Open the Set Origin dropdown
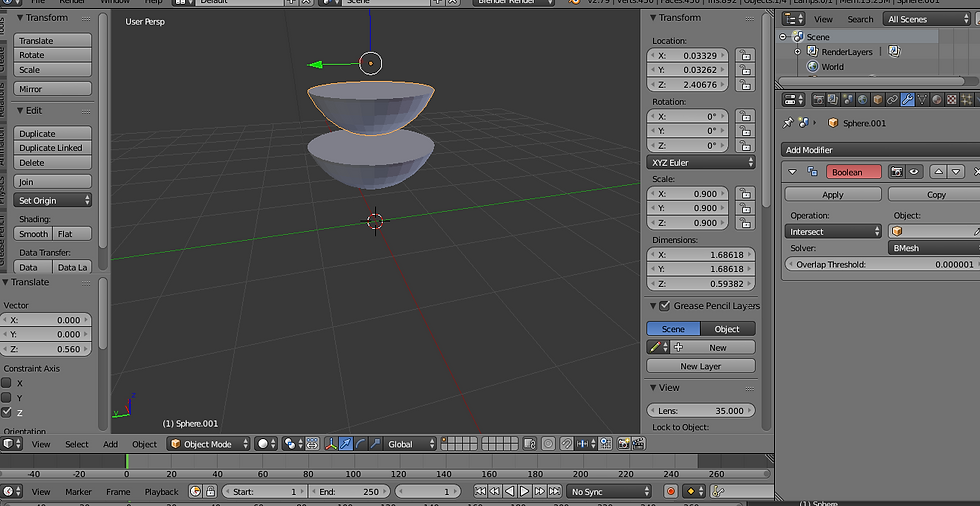This screenshot has height=506, width=980. point(52,201)
